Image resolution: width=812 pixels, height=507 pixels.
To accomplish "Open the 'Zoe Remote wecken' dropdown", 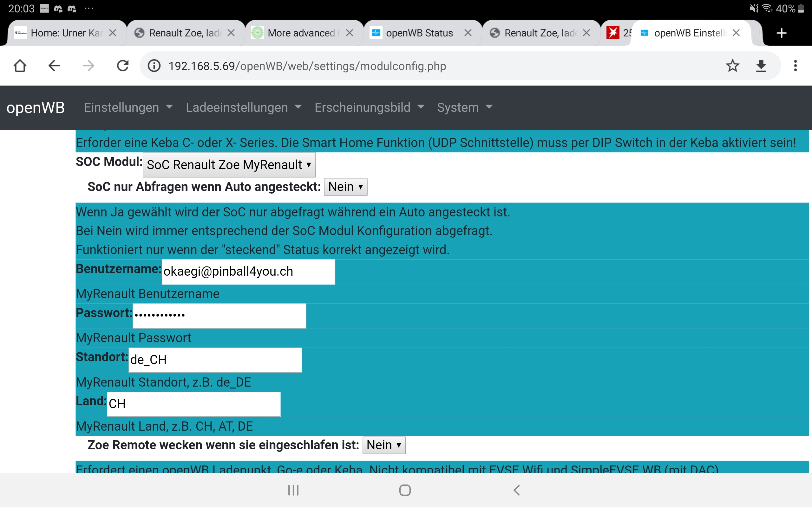I will (383, 445).
